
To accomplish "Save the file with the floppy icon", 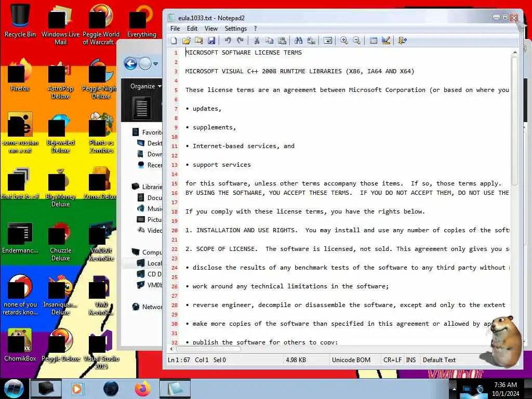I will tap(211, 41).
